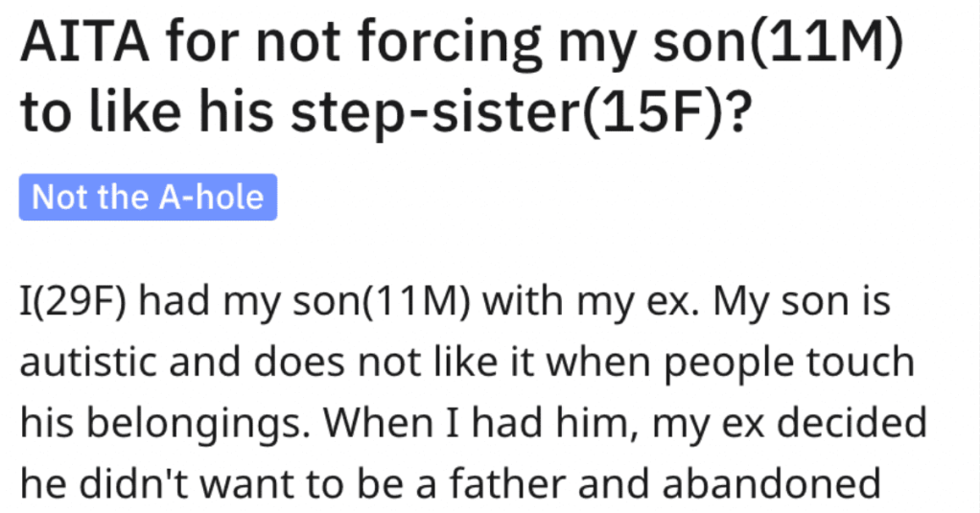Click the word "AITA" in the title

(85, 44)
